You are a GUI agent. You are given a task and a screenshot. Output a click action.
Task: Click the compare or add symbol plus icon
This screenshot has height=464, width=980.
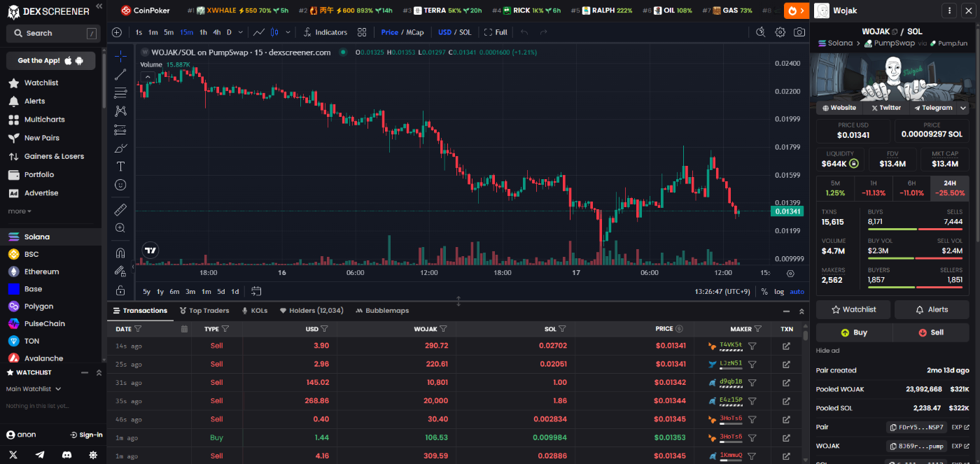click(117, 32)
